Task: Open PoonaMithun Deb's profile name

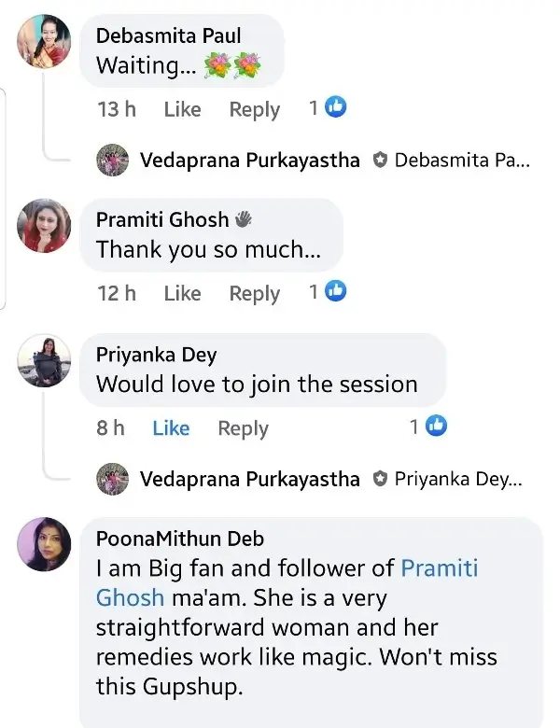Action: [x=180, y=539]
